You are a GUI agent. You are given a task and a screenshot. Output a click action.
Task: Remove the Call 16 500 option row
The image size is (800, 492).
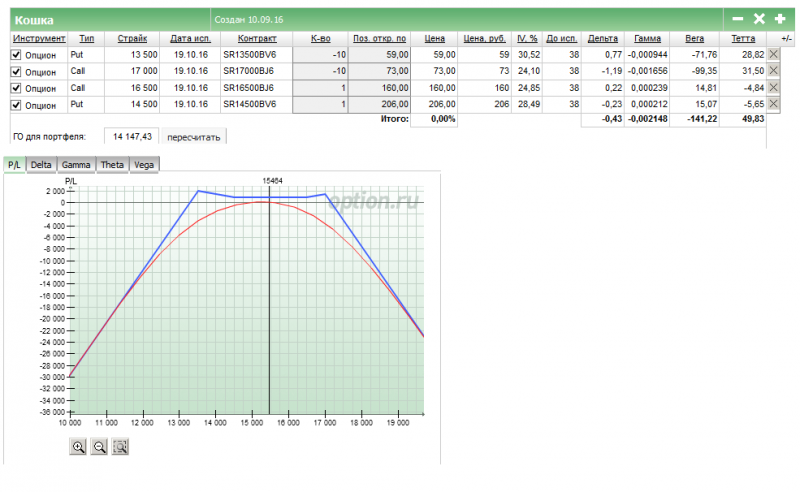click(773, 87)
